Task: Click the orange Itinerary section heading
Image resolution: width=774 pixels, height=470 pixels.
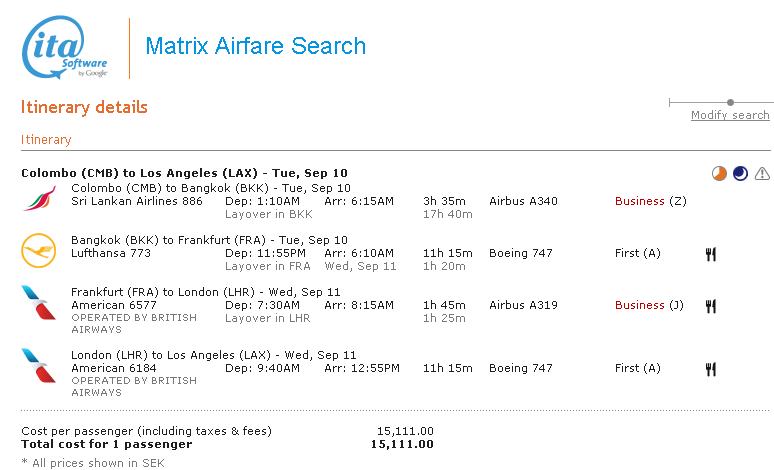Action: [46, 140]
